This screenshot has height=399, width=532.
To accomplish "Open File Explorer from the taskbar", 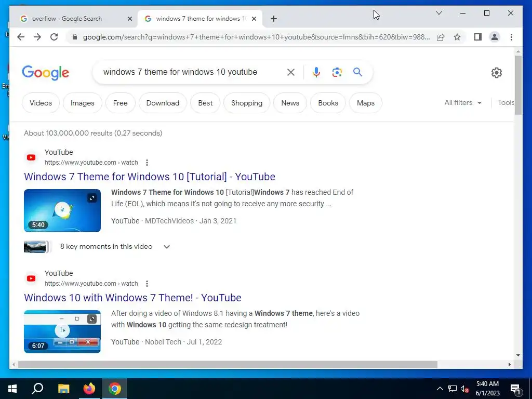I will point(63,389).
